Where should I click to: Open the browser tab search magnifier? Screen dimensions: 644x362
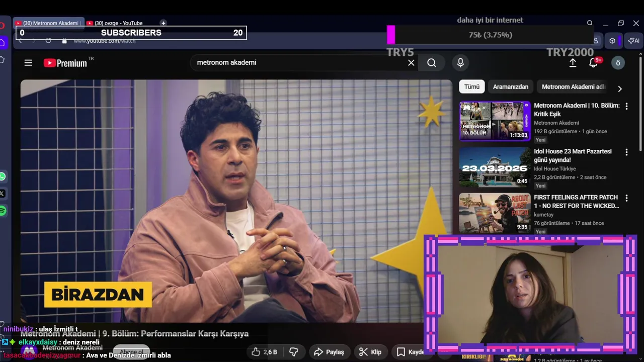coord(590,23)
